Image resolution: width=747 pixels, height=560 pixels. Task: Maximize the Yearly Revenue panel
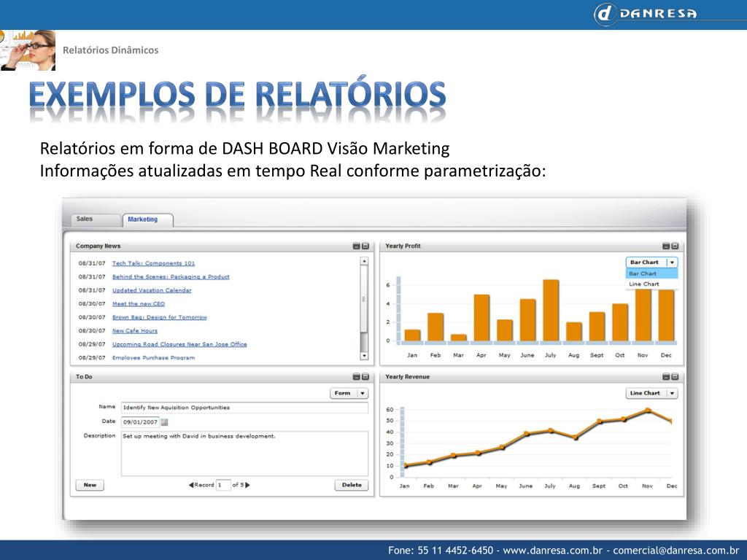(675, 377)
